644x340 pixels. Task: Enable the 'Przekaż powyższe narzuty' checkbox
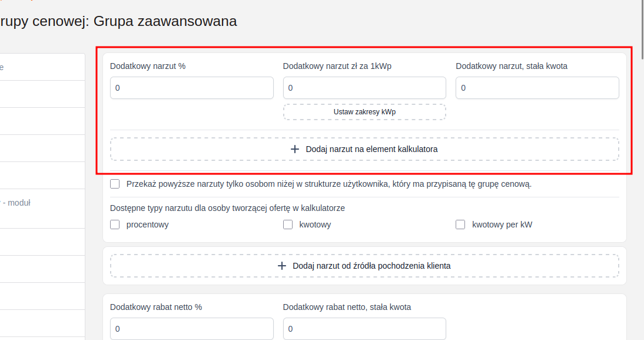(x=115, y=184)
